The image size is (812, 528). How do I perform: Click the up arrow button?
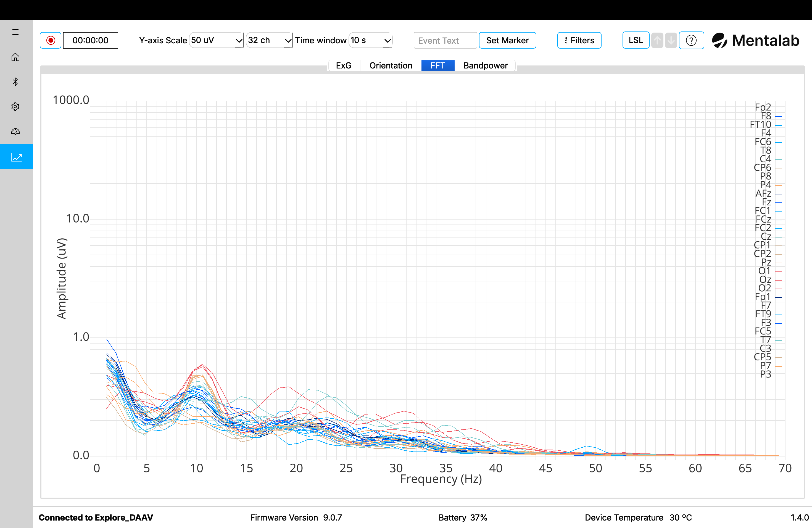point(657,40)
